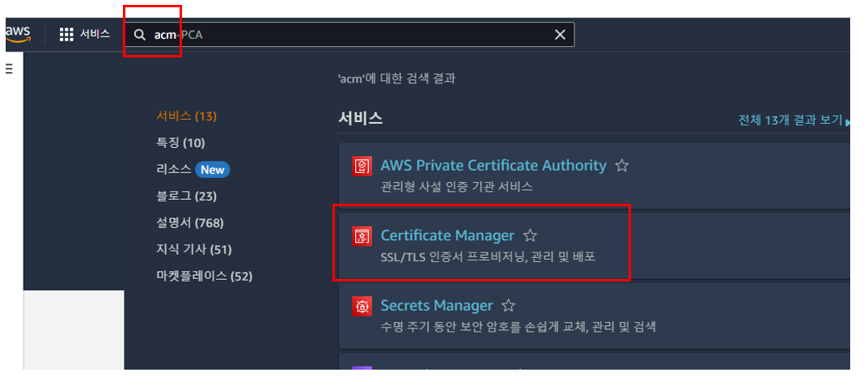The image size is (868, 385).
Task: Open the AWS Private Certificate Authority link
Action: coord(493,165)
